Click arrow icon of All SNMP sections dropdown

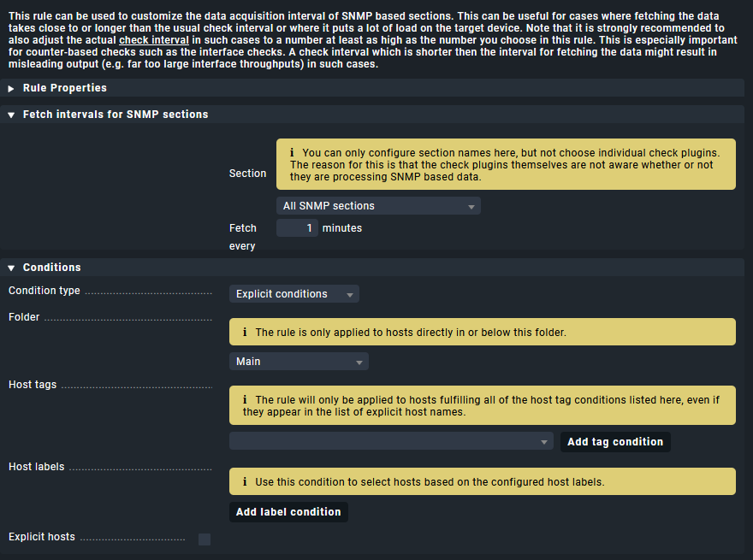click(x=471, y=207)
